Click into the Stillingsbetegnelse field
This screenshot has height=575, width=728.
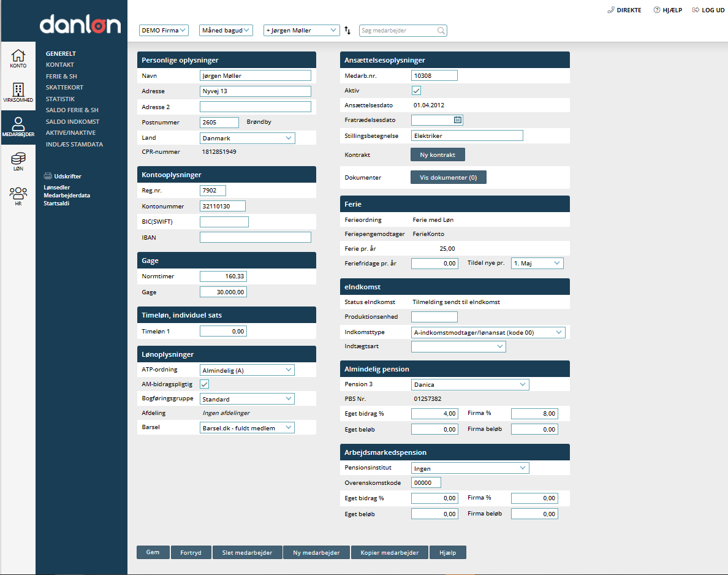[x=466, y=135]
